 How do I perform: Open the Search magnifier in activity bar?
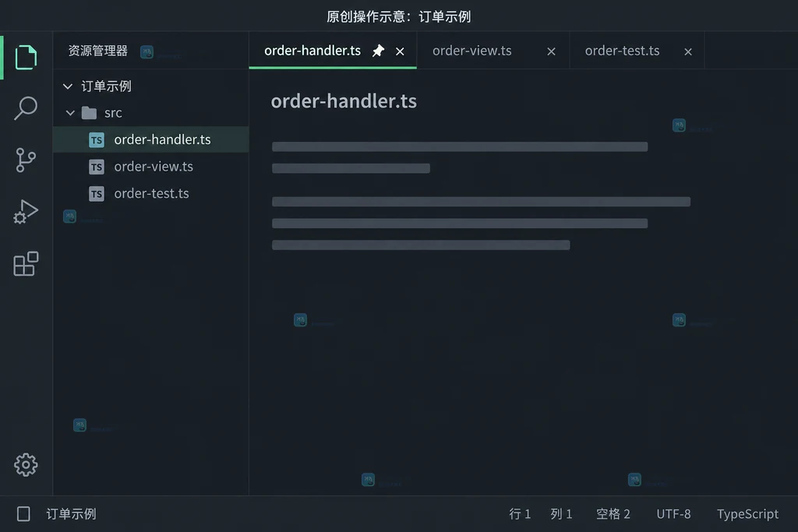pos(26,108)
